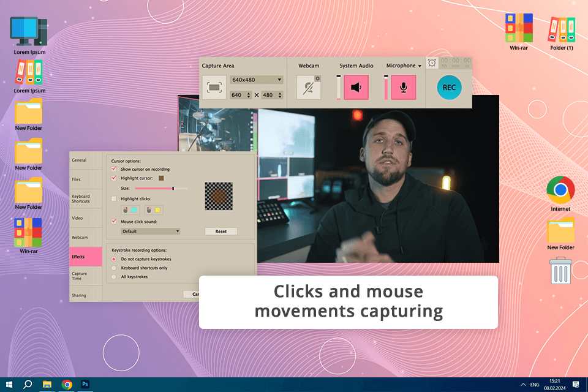
Task: Click the ENG language indicator
Action: [534, 385]
